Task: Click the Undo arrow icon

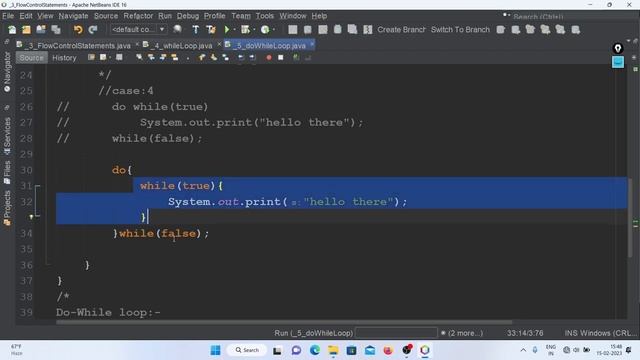Action: coord(78,29)
